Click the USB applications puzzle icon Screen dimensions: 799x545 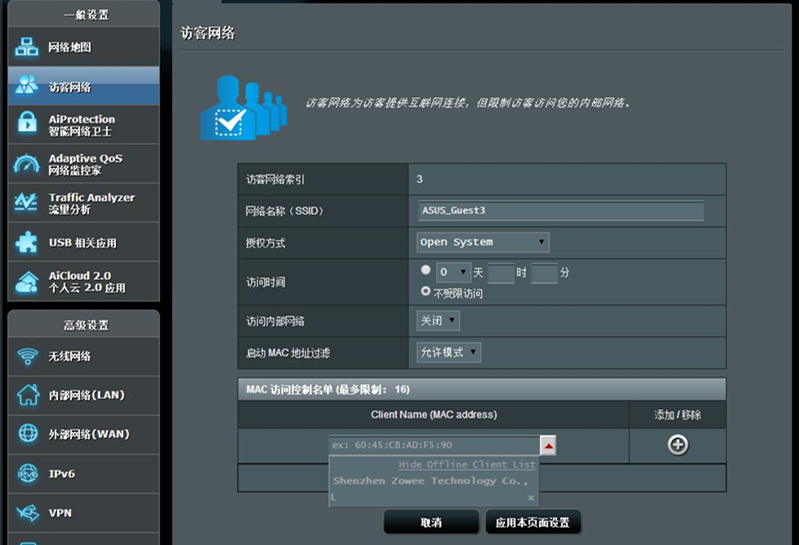tap(26, 242)
